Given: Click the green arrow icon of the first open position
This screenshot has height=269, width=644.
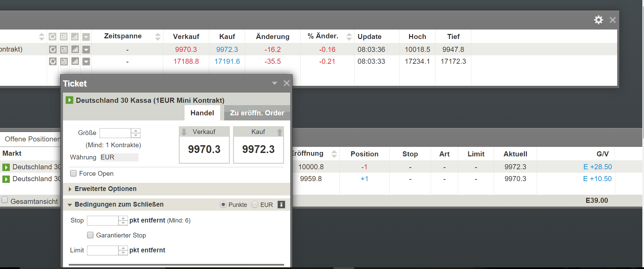Looking at the screenshot, I should pos(6,167).
